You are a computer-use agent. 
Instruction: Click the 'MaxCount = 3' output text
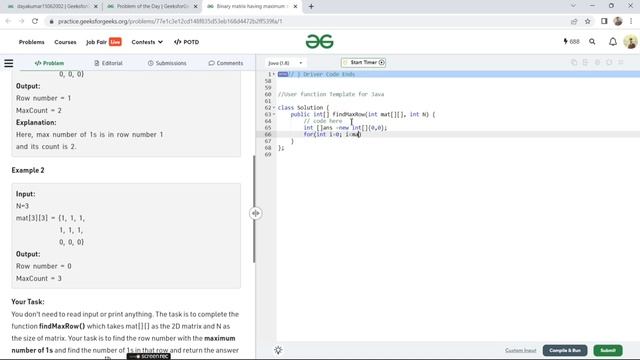(39, 278)
